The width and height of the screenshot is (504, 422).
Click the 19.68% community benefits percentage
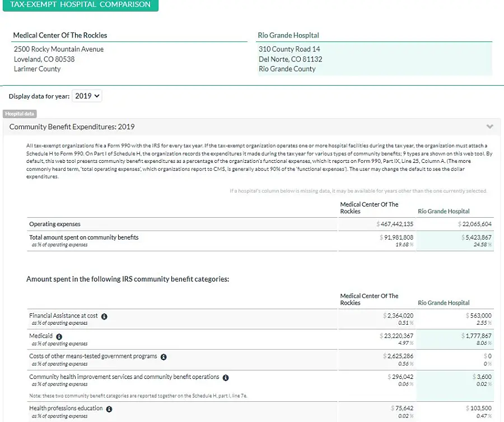pyautogui.click(x=403, y=245)
